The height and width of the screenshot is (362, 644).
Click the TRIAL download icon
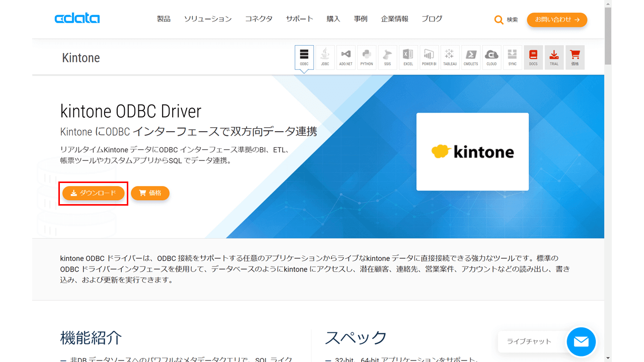coord(554,57)
